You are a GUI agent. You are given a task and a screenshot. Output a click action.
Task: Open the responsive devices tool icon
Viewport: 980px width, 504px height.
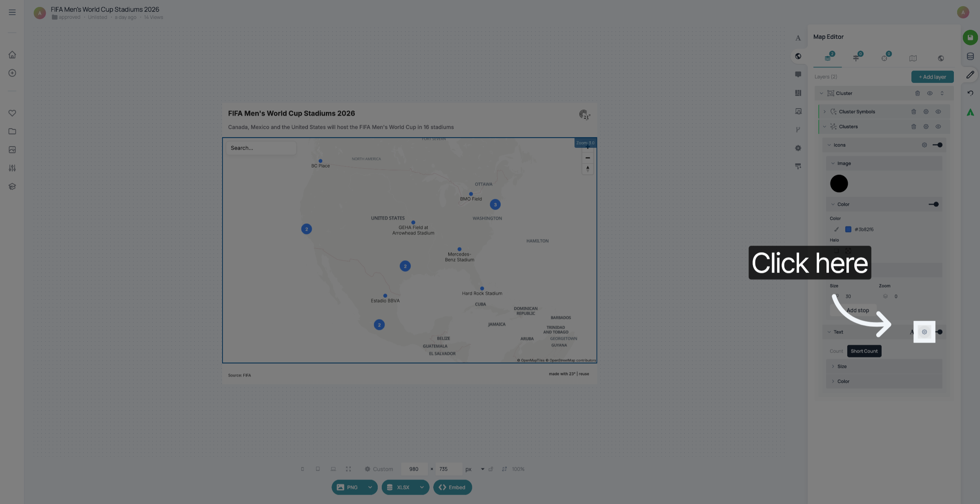(x=798, y=111)
